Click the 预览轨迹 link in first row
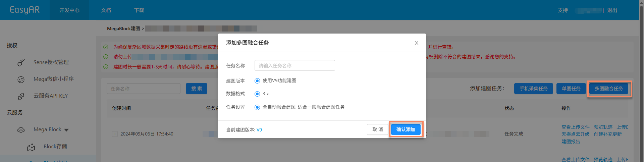644x162 pixels. coord(603,127)
